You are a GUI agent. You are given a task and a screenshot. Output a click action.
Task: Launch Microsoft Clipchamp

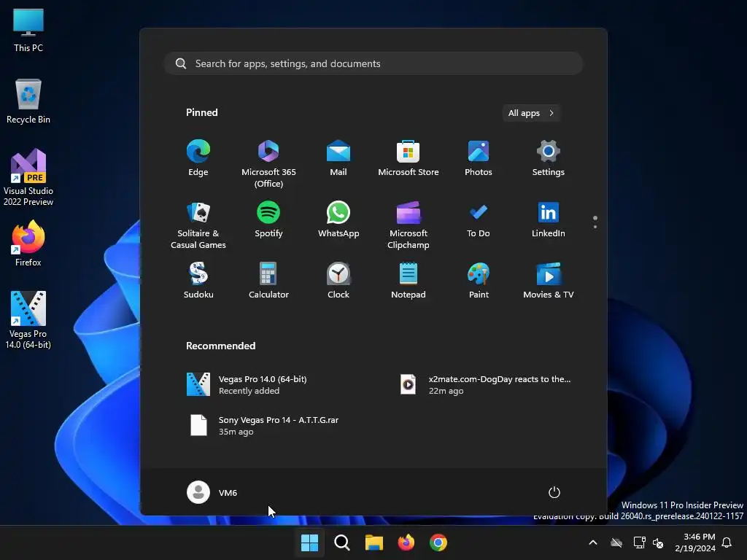(409, 225)
